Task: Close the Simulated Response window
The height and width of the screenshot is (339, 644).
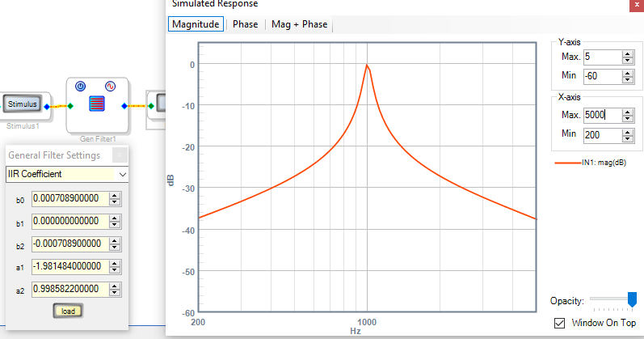Action: pos(637,5)
